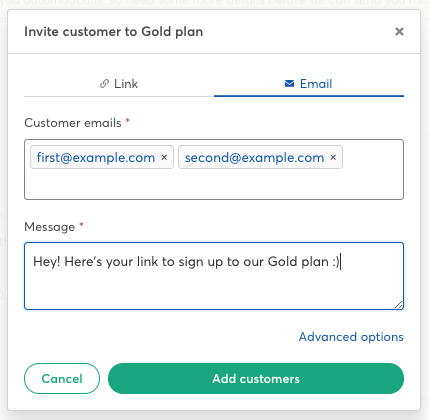
Task: Switch to the Link tab
Action: pyautogui.click(x=119, y=84)
